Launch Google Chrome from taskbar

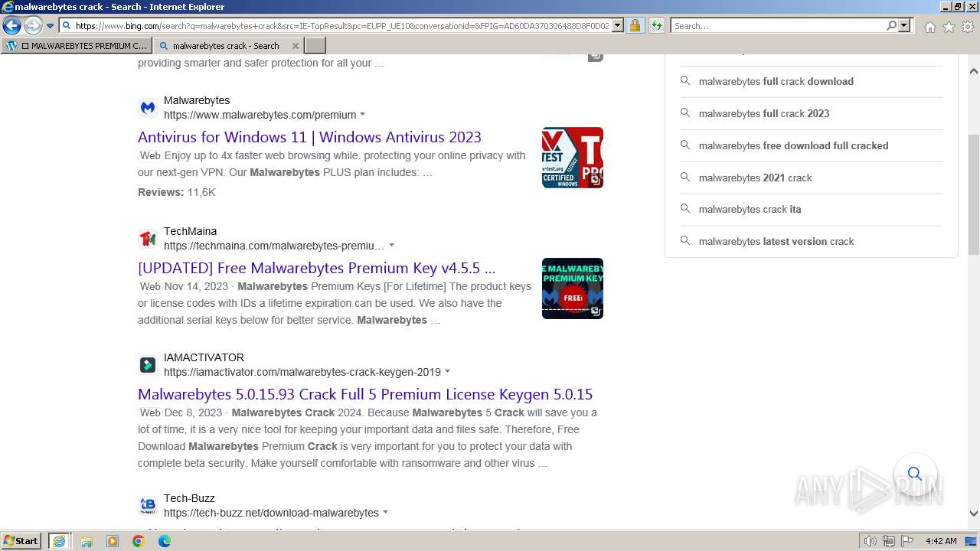coord(139,541)
